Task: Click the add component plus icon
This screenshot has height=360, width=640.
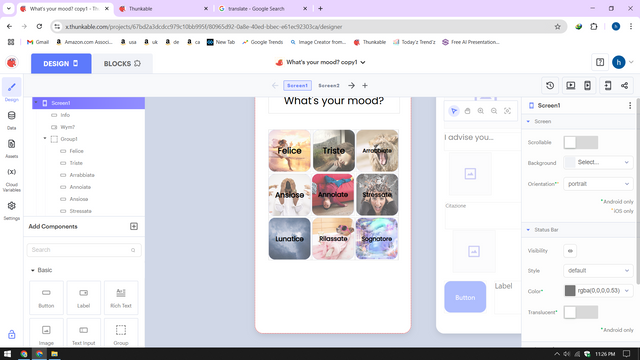Action: tap(134, 227)
